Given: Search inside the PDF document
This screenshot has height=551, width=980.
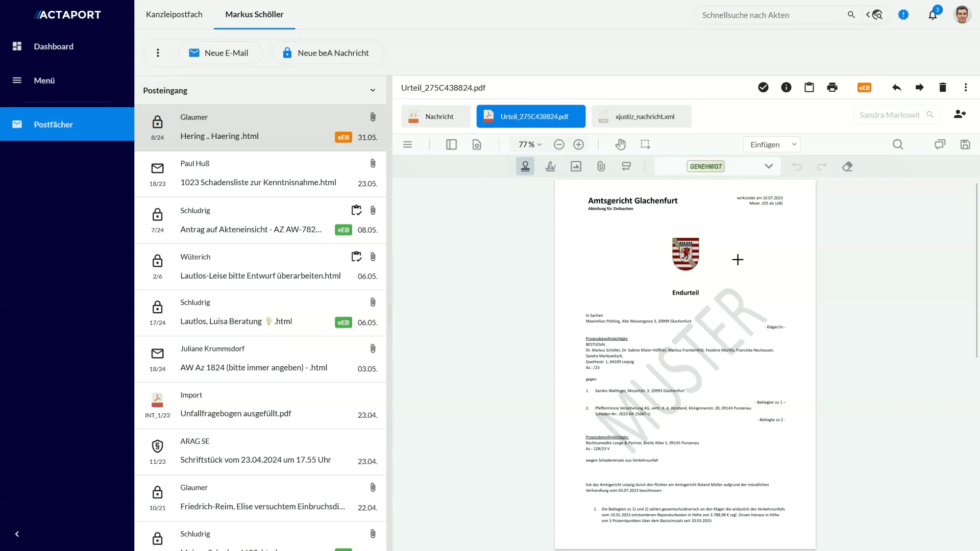Looking at the screenshot, I should pyautogui.click(x=898, y=145).
